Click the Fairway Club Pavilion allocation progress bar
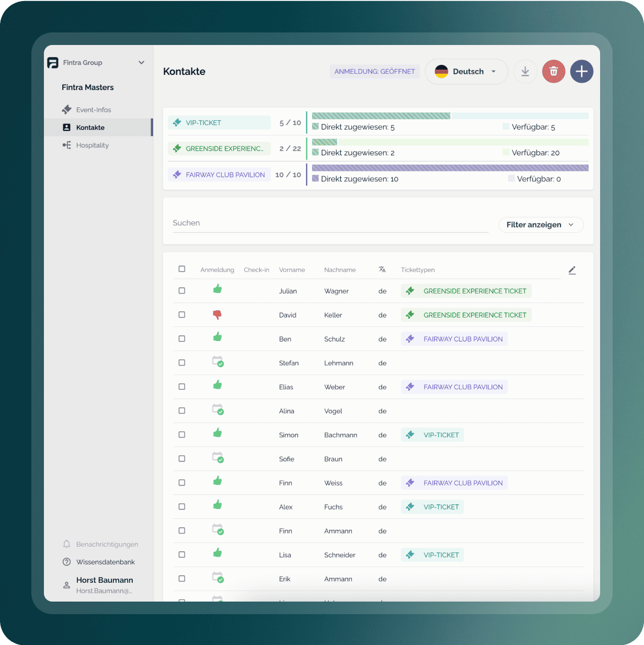Image resolution: width=644 pixels, height=645 pixels. pos(450,168)
